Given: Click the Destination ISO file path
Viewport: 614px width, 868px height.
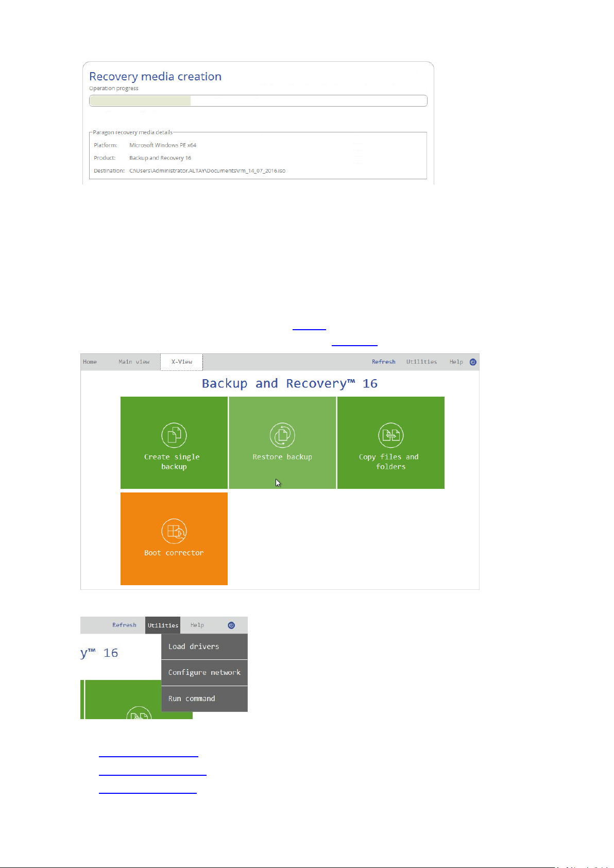Looking at the screenshot, I should [x=207, y=171].
